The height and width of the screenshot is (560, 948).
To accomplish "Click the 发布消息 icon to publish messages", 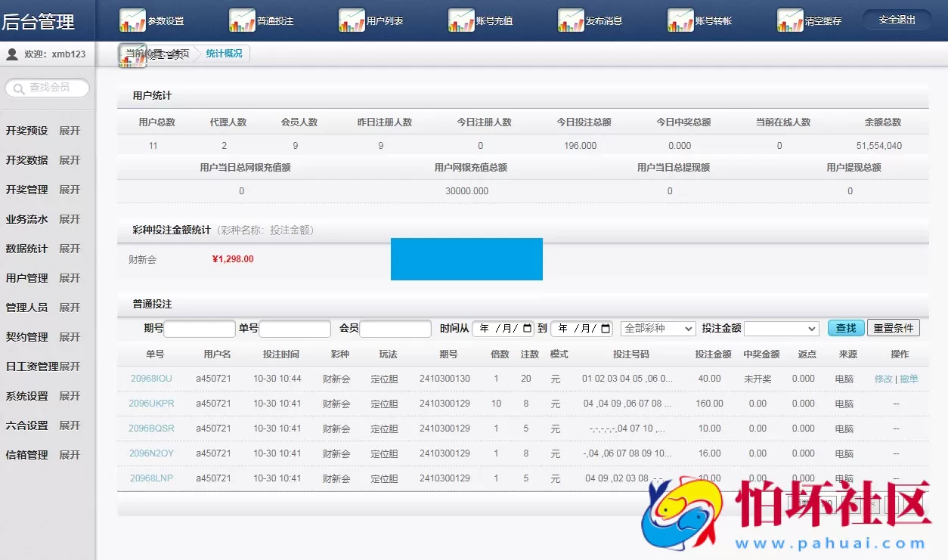I will [x=572, y=19].
